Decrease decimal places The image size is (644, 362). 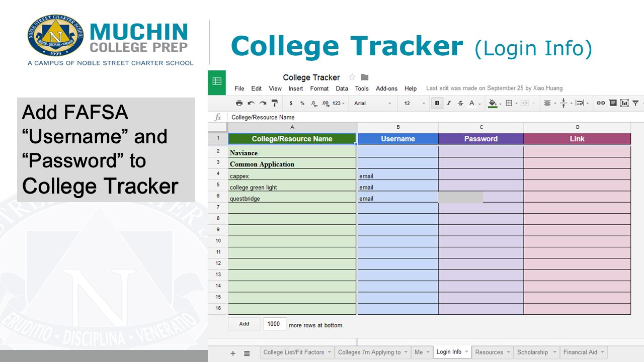pyautogui.click(x=314, y=103)
